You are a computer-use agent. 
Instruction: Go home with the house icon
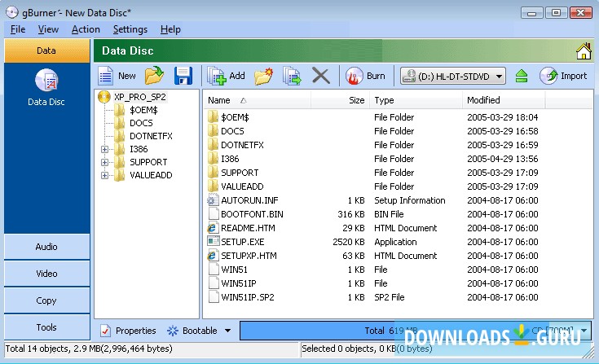coord(584,51)
